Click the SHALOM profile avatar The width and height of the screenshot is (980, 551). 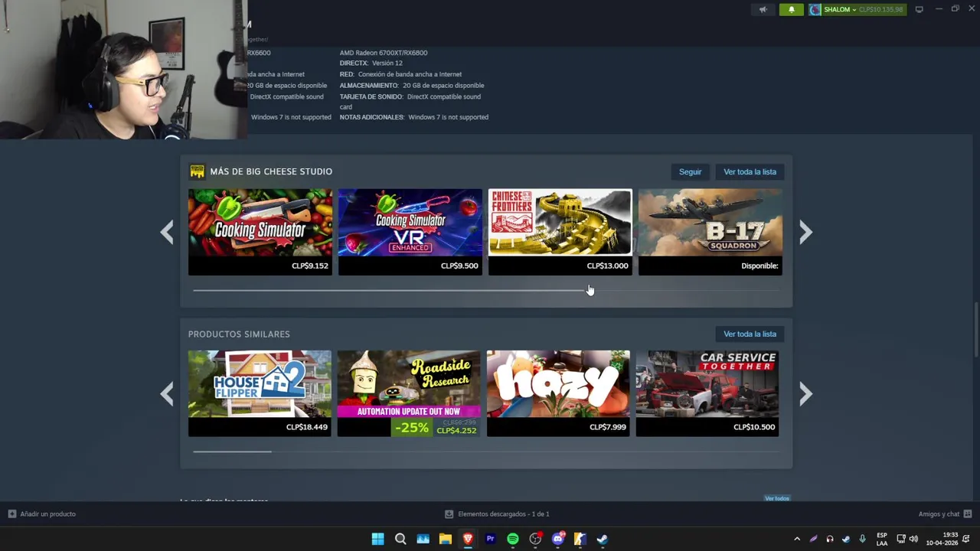(815, 9)
